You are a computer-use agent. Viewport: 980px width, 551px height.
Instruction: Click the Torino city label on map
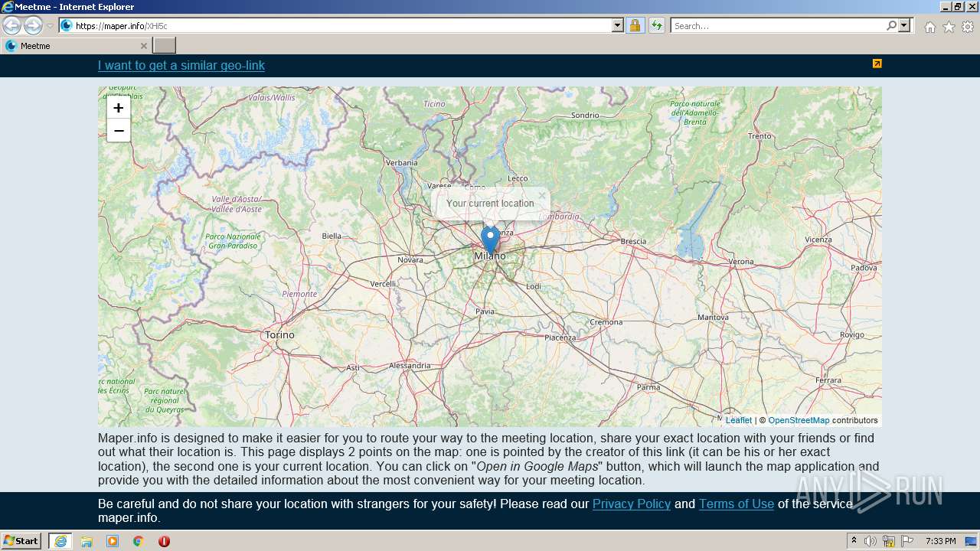pos(279,335)
